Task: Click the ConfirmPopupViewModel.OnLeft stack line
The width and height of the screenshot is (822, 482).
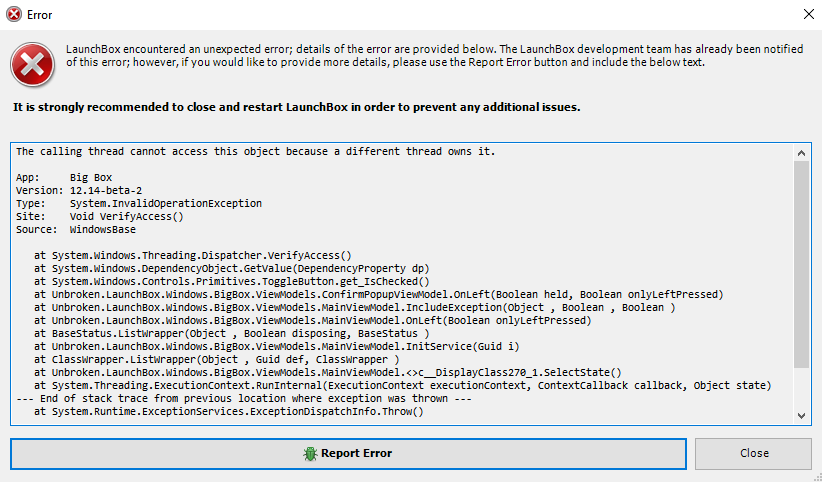Action: click(x=378, y=294)
